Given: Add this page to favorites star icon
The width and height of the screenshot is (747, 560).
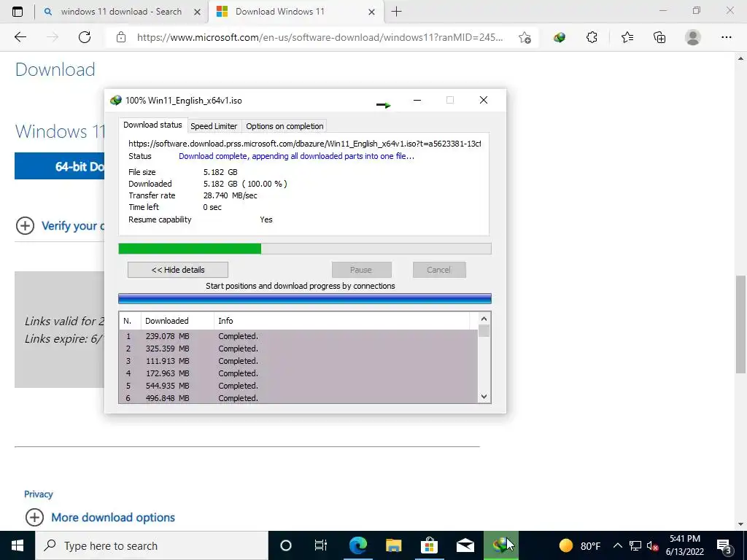Looking at the screenshot, I should [525, 38].
